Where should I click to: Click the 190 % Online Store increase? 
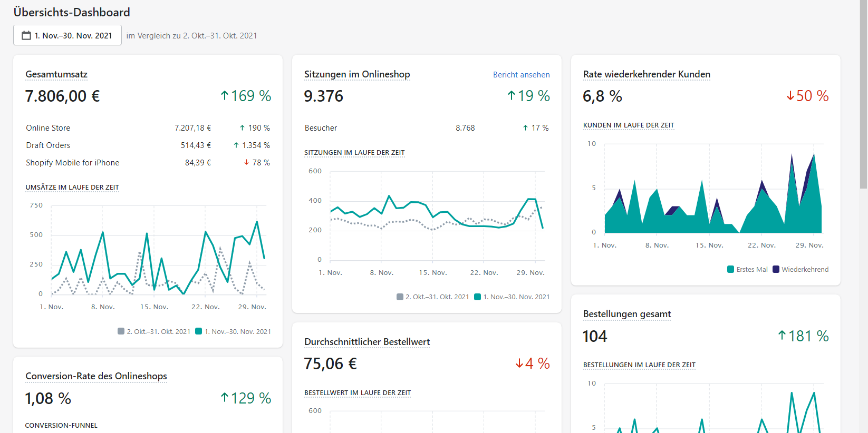click(x=255, y=128)
